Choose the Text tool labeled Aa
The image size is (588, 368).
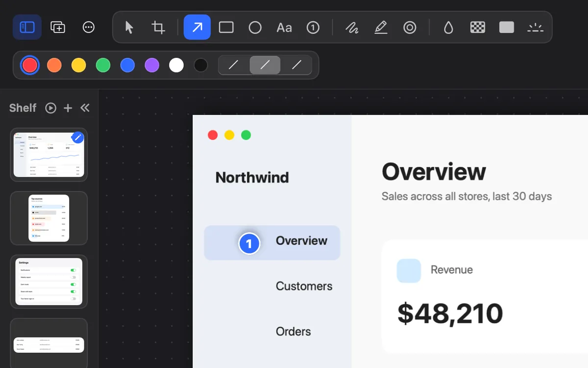pos(284,27)
